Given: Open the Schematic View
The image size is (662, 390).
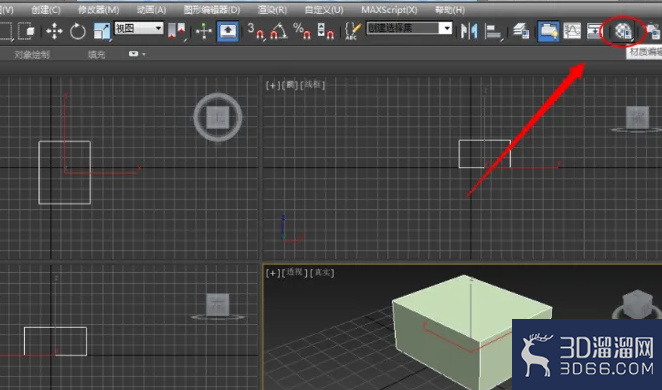Looking at the screenshot, I should (x=595, y=31).
